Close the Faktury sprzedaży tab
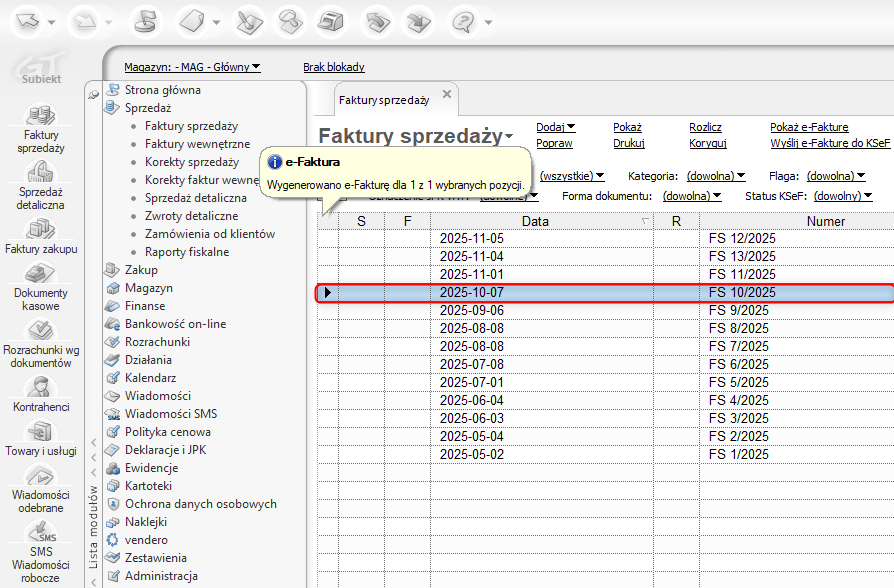This screenshot has width=894, height=588. pyautogui.click(x=447, y=94)
